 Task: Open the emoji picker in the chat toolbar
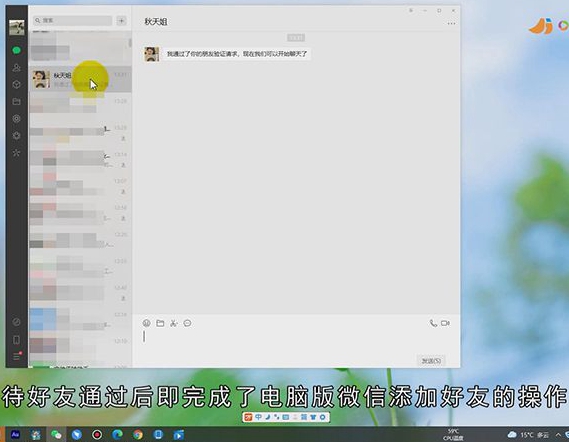coord(147,323)
